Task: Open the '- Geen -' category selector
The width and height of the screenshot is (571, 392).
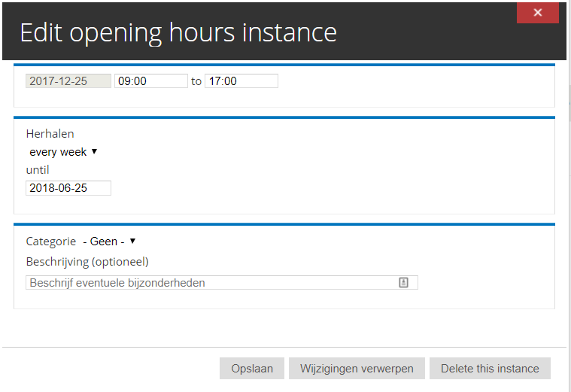Action: coord(104,242)
